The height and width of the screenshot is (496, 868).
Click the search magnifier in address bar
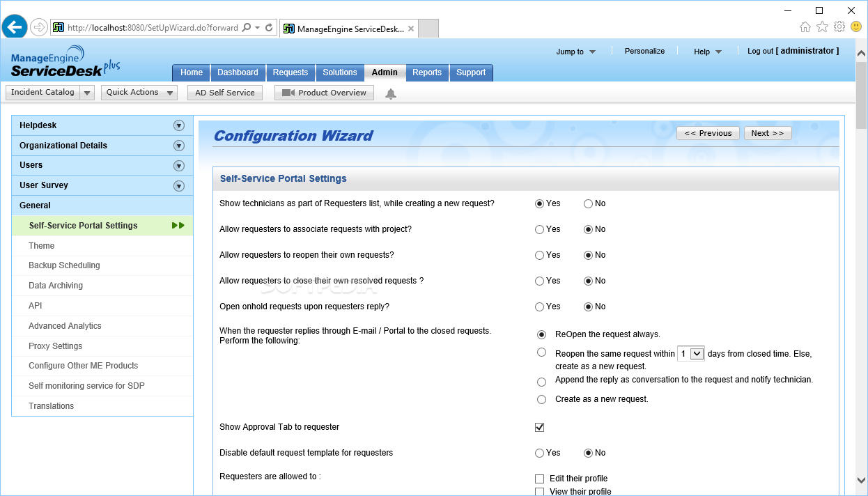[246, 28]
